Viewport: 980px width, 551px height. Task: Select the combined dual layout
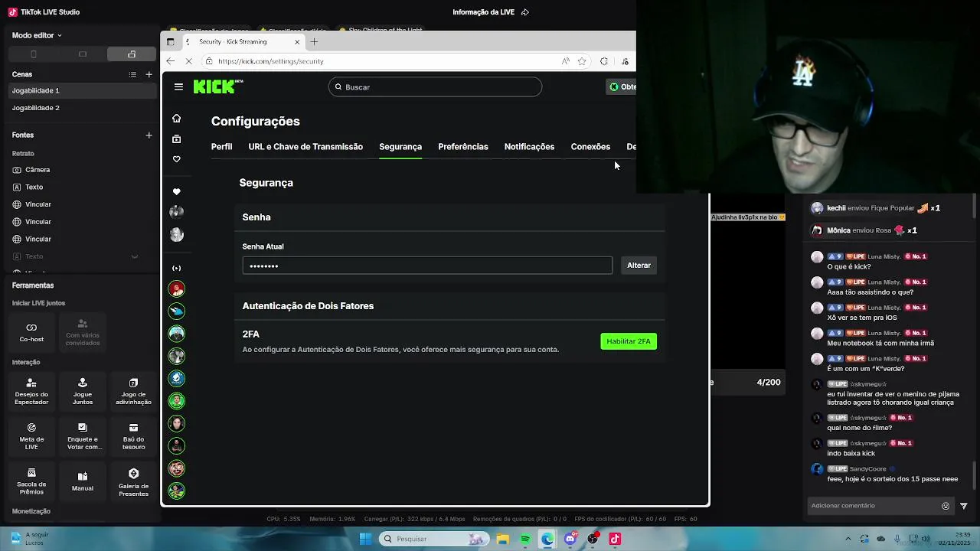point(132,54)
